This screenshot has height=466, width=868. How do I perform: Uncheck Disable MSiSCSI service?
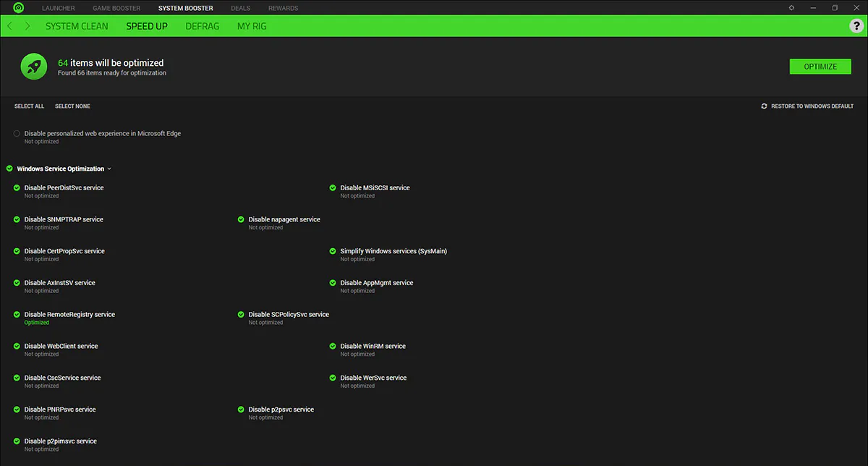[x=333, y=188]
